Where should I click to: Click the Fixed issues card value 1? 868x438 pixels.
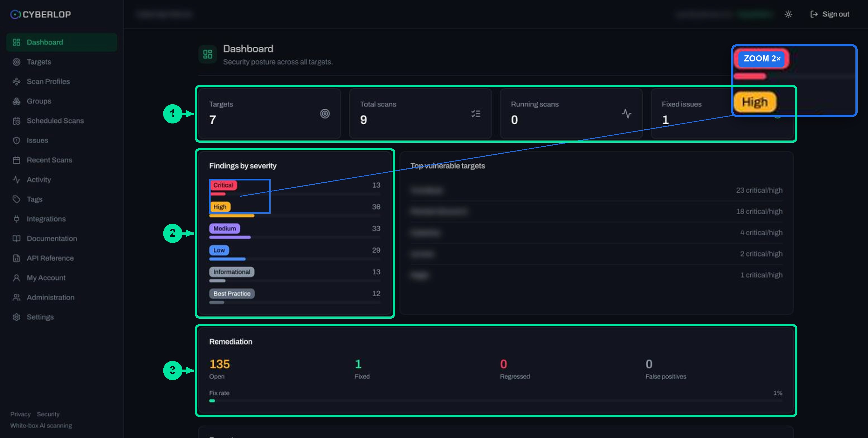coord(666,120)
